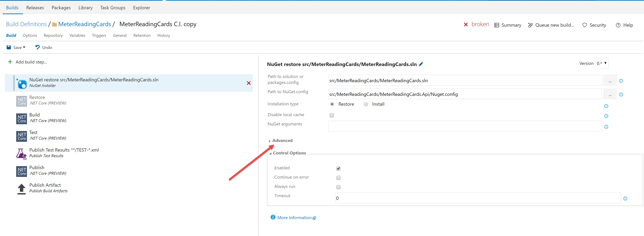Click the Save floppy disk icon
This screenshot has height=236, width=644.
click(9, 47)
